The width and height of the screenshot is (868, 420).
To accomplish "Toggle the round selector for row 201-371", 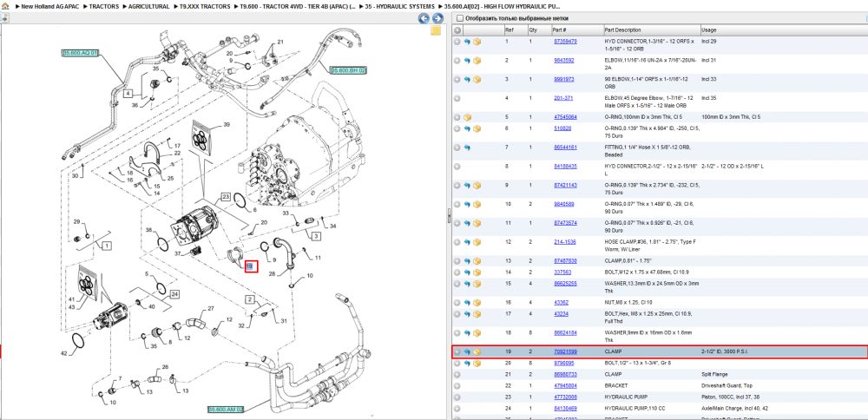I will tap(457, 98).
